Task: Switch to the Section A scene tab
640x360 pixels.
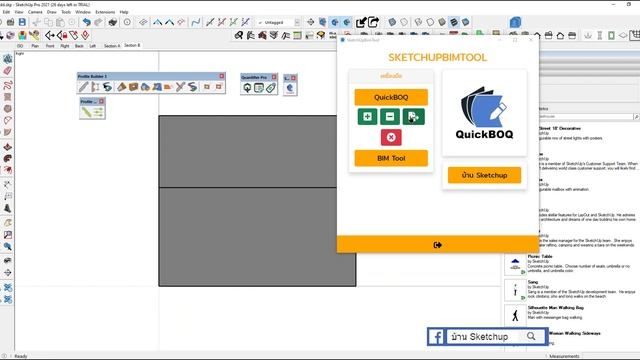Action: point(112,46)
